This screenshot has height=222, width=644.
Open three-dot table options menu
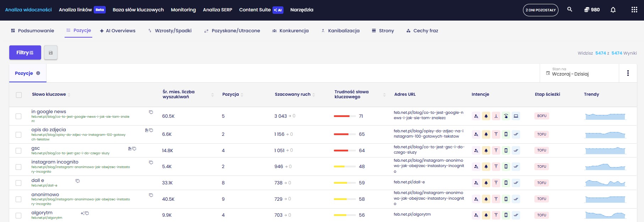[628, 73]
